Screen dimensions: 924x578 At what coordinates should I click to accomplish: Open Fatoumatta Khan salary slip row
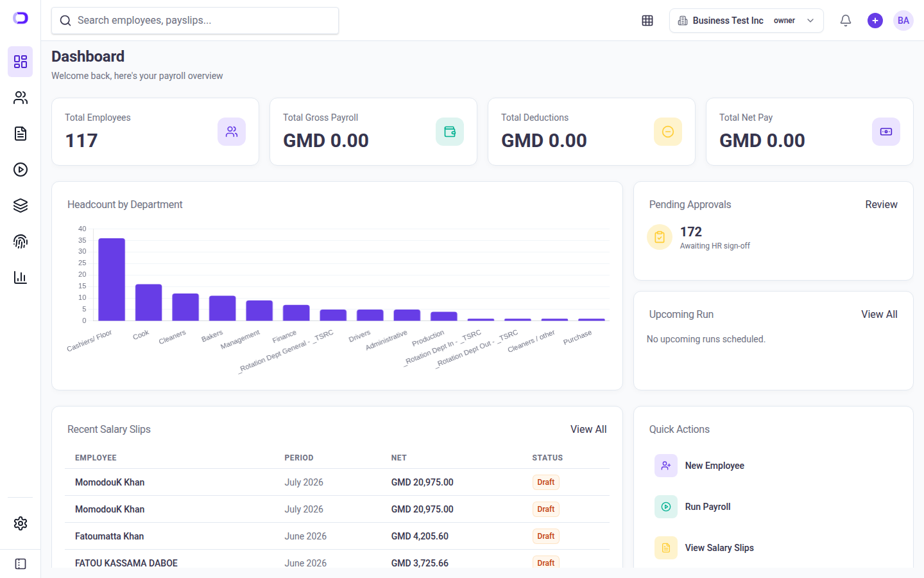[x=337, y=536]
